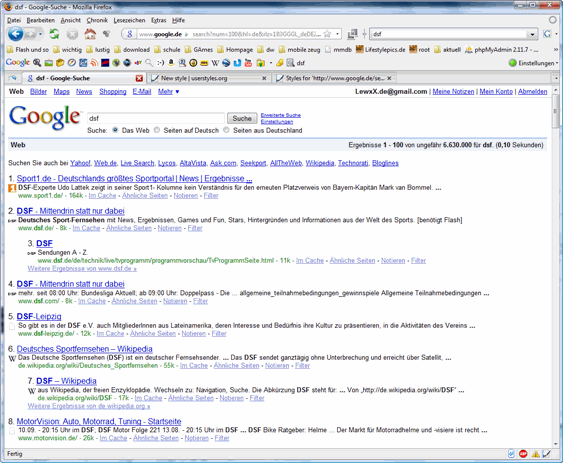Select the 'Seiten auf Deutsch' radio button

tap(157, 130)
